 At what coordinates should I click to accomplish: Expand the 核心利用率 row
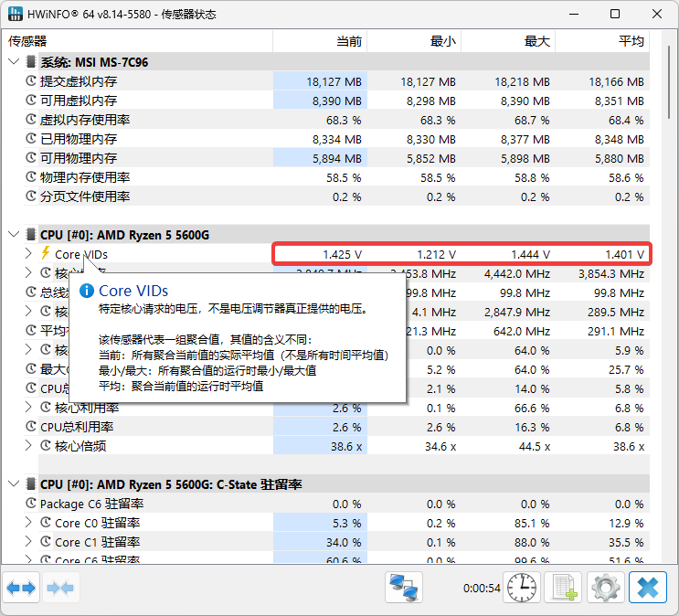click(x=28, y=407)
